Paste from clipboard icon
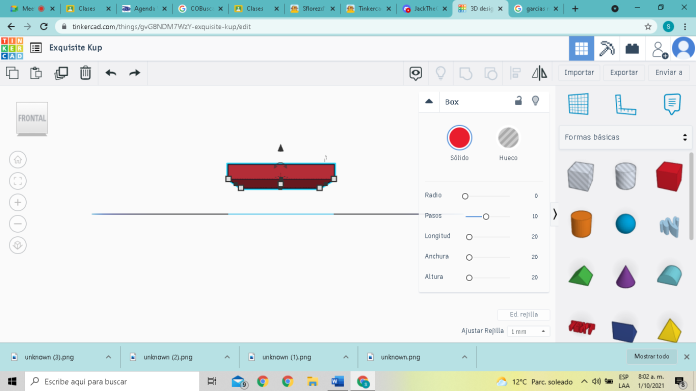The width and height of the screenshot is (696, 391). coord(36,73)
